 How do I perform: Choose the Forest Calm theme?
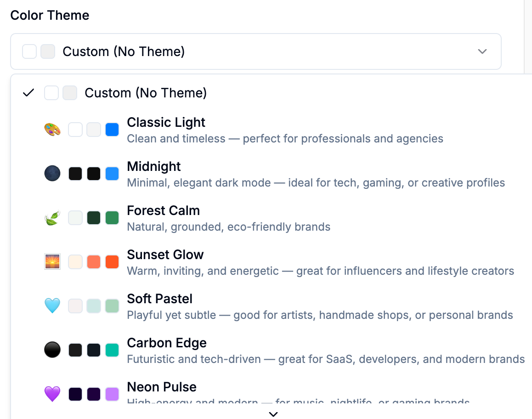[163, 210]
